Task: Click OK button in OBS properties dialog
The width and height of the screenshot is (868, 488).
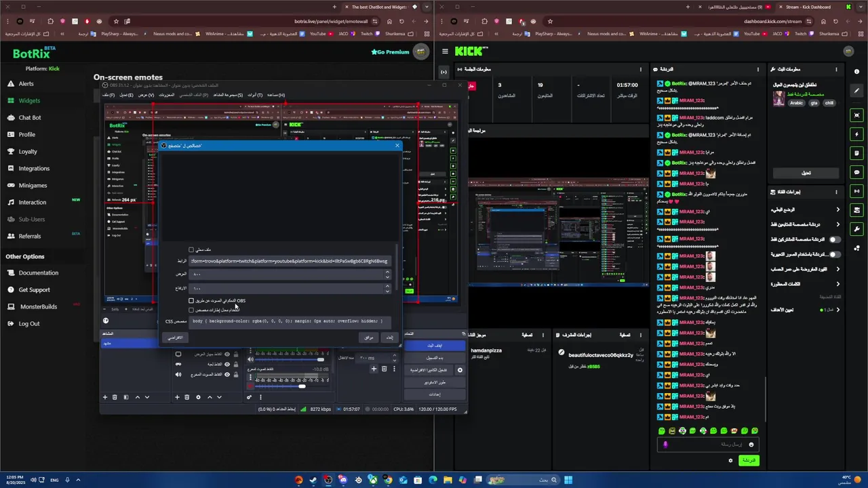Action: tap(368, 338)
